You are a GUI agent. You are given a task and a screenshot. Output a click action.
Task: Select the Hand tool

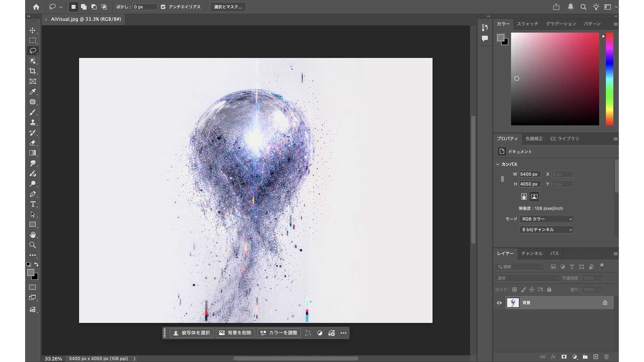tap(33, 235)
